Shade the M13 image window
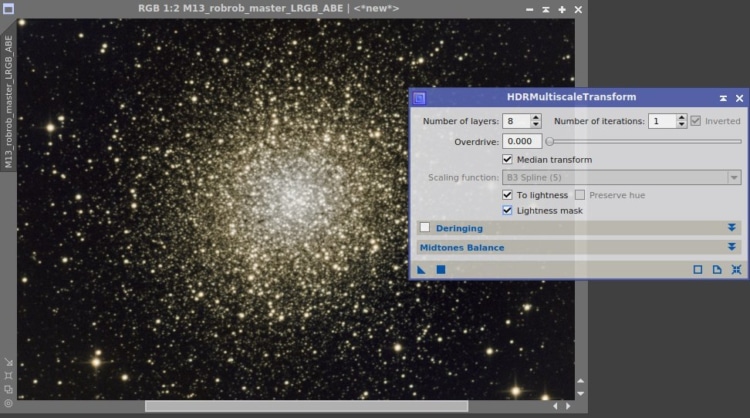Image resolution: width=750 pixels, height=418 pixels. pos(546,10)
